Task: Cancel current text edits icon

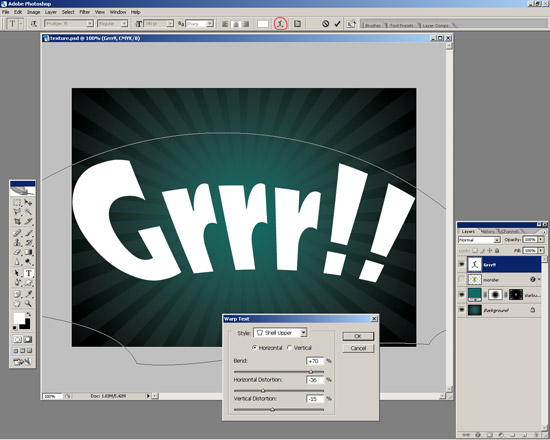Action: [326, 24]
